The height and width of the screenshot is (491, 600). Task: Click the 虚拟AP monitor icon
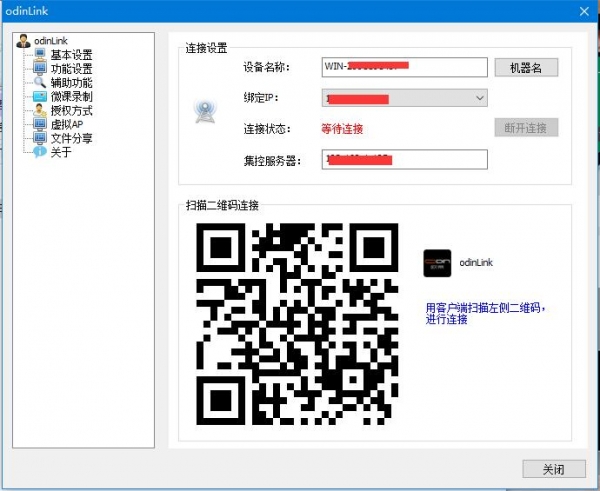tap(40, 124)
